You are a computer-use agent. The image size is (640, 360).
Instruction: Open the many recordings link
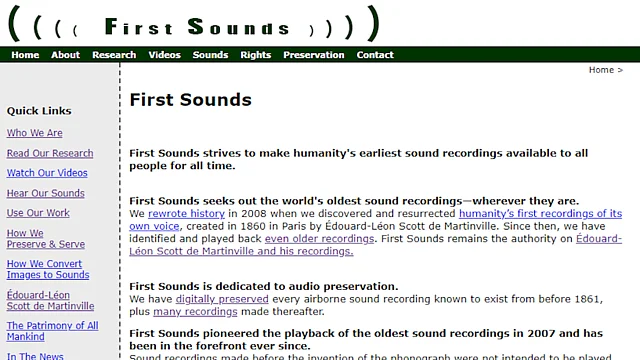[x=195, y=311]
